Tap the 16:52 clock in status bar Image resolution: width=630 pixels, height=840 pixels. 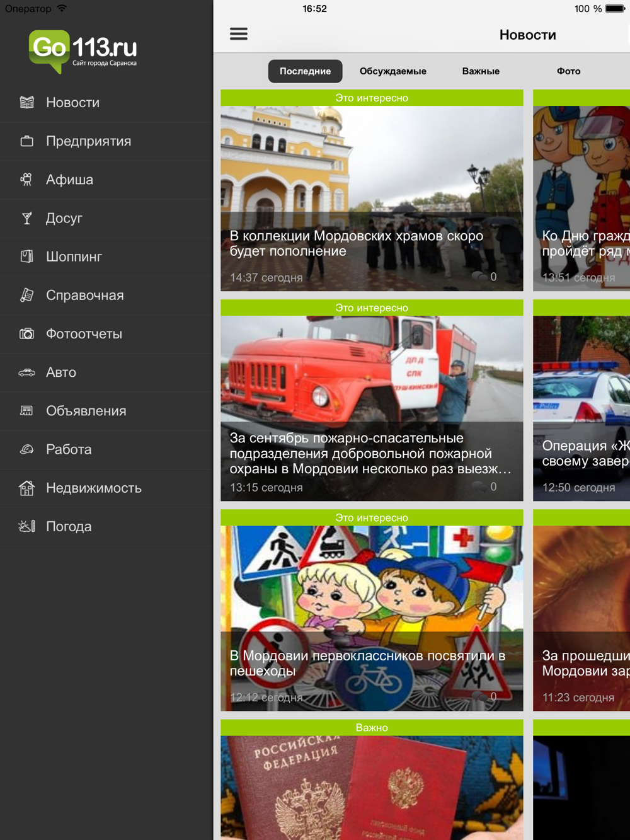pos(314,9)
